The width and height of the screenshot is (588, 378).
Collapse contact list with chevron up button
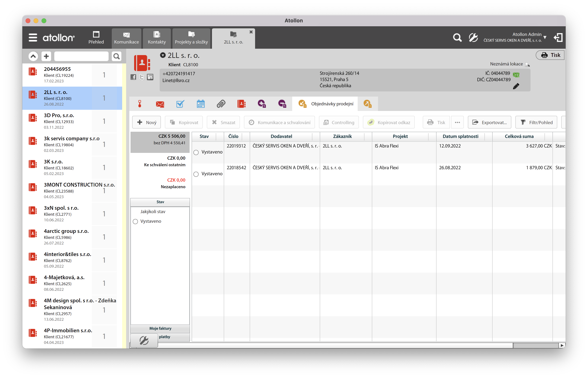pyautogui.click(x=33, y=56)
